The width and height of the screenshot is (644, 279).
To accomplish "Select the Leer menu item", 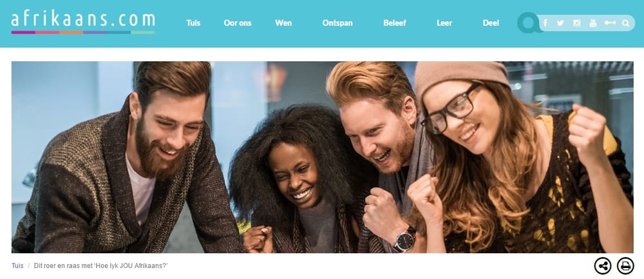I will coord(444,23).
